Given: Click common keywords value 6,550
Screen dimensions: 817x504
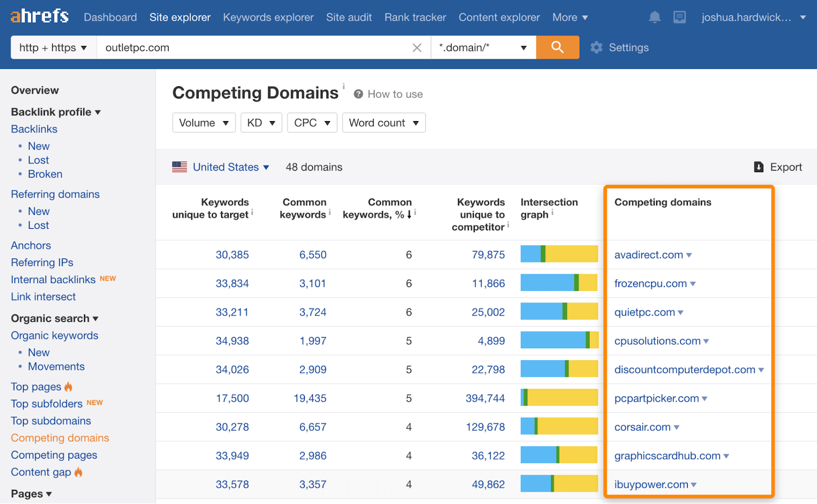Looking at the screenshot, I should tap(313, 255).
